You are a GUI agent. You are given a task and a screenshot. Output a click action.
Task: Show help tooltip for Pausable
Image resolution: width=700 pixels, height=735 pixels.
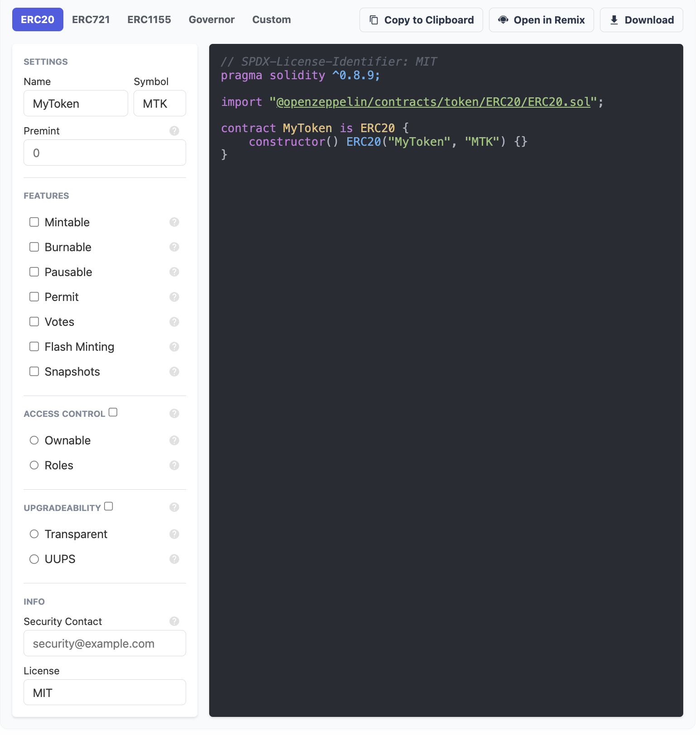(174, 272)
